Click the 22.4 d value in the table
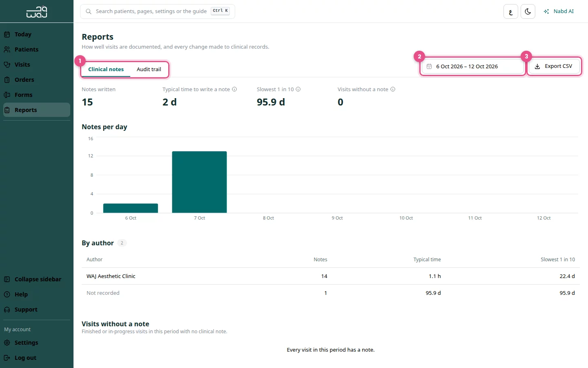588x368 pixels. 567,276
